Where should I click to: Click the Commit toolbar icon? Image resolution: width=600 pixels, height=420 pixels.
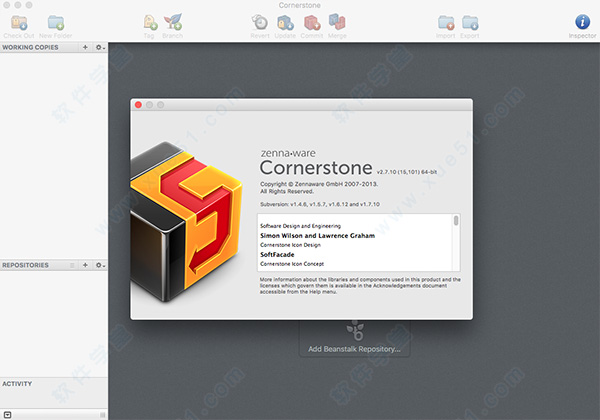[312, 23]
